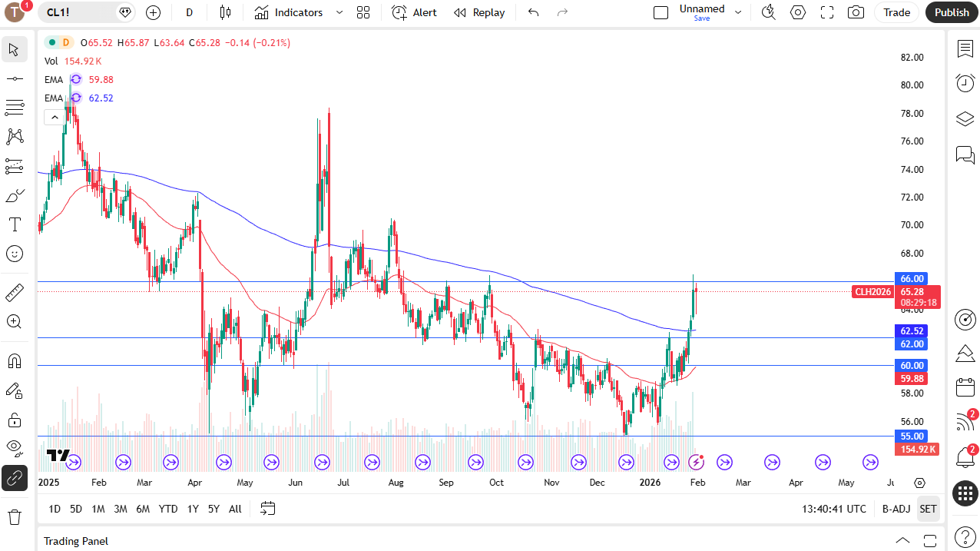Image resolution: width=980 pixels, height=551 pixels.
Task: Open the help center question icon
Action: point(965,536)
